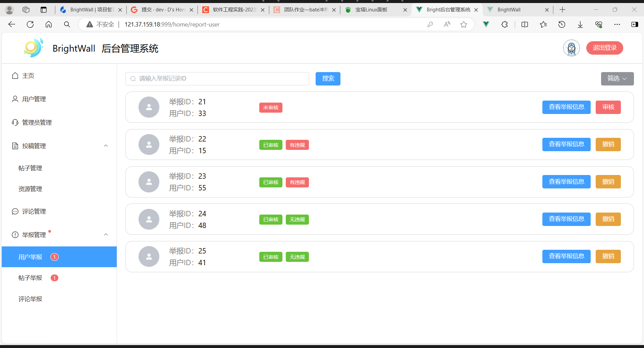Add this page to favorites star

(464, 24)
